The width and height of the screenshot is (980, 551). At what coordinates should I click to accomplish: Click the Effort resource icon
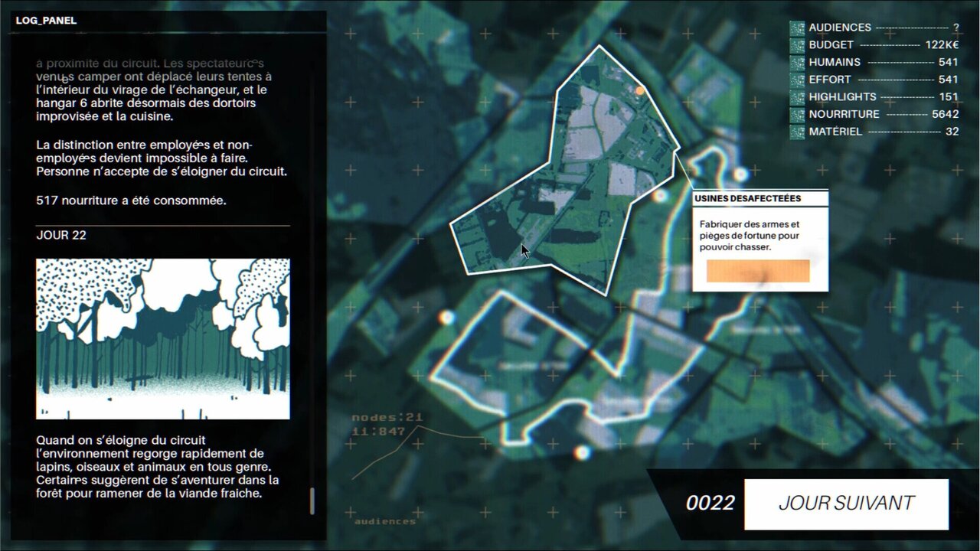797,80
